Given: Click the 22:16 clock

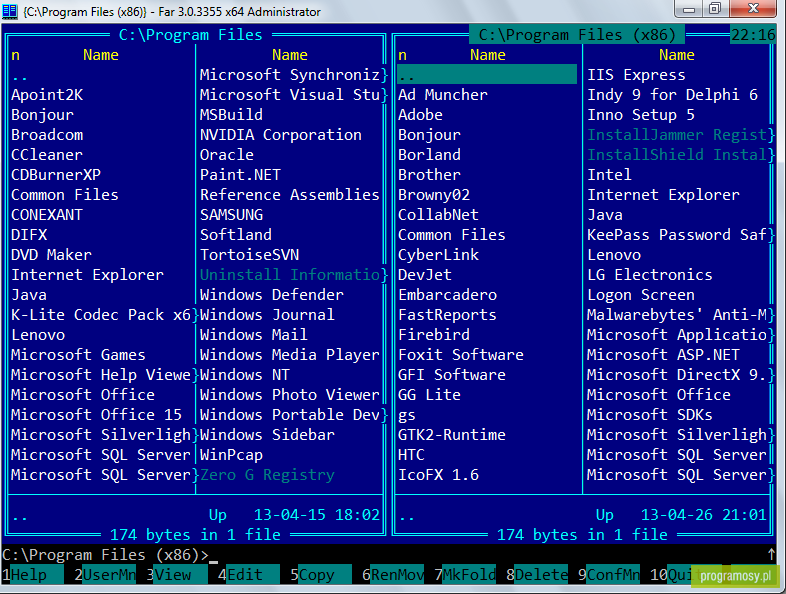Looking at the screenshot, I should click(753, 35).
